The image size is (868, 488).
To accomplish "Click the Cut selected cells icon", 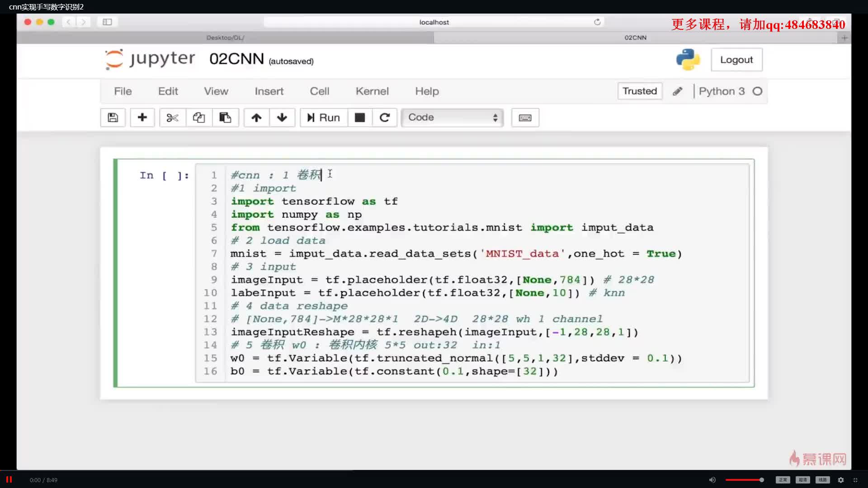I will pos(172,117).
